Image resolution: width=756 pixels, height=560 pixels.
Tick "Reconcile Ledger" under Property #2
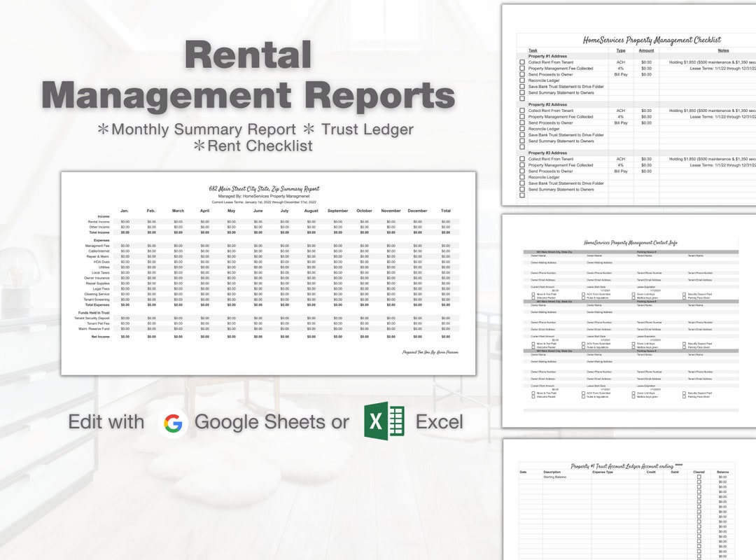tap(522, 129)
